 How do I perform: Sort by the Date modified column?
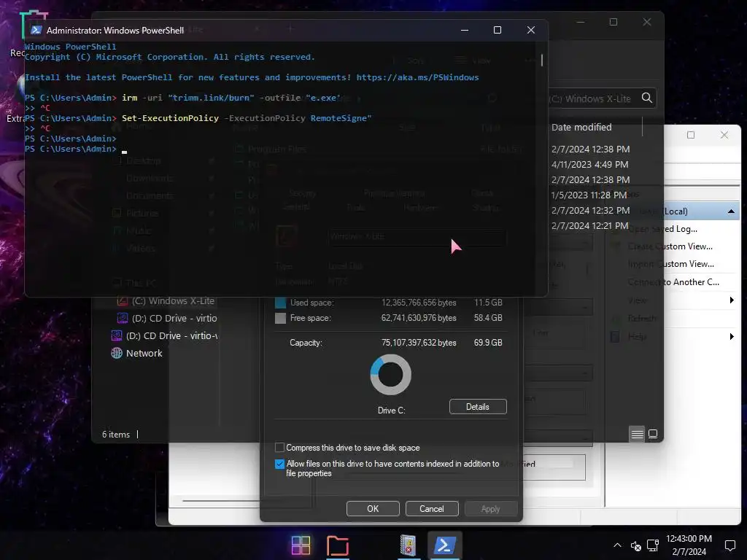(x=581, y=127)
